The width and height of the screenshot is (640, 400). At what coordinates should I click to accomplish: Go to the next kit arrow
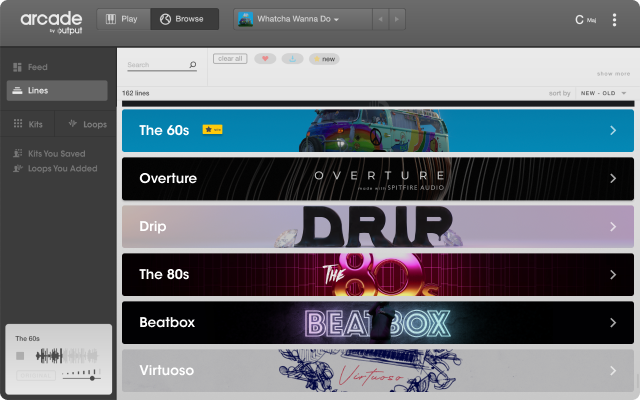[397, 19]
